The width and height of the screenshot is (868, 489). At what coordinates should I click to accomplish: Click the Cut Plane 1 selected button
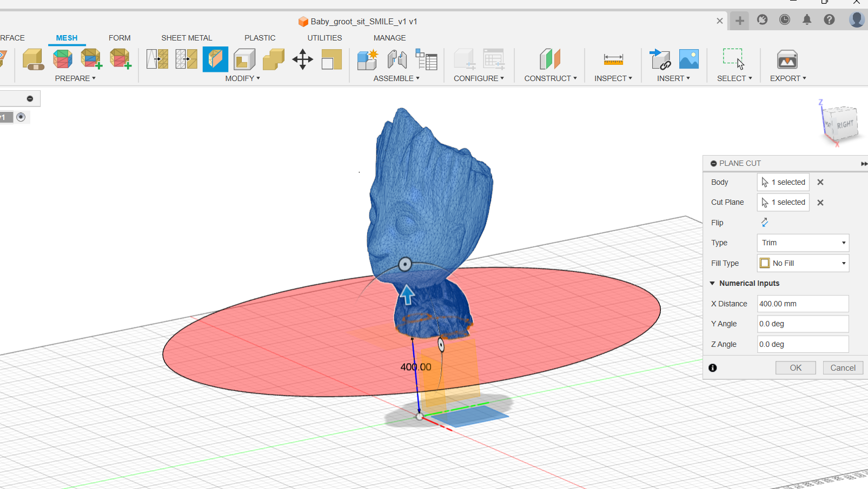tap(783, 202)
